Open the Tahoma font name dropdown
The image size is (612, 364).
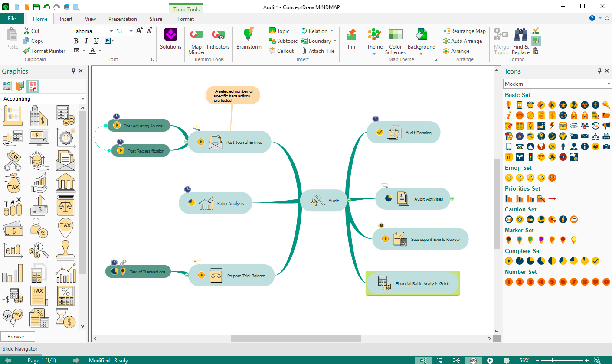click(x=111, y=31)
